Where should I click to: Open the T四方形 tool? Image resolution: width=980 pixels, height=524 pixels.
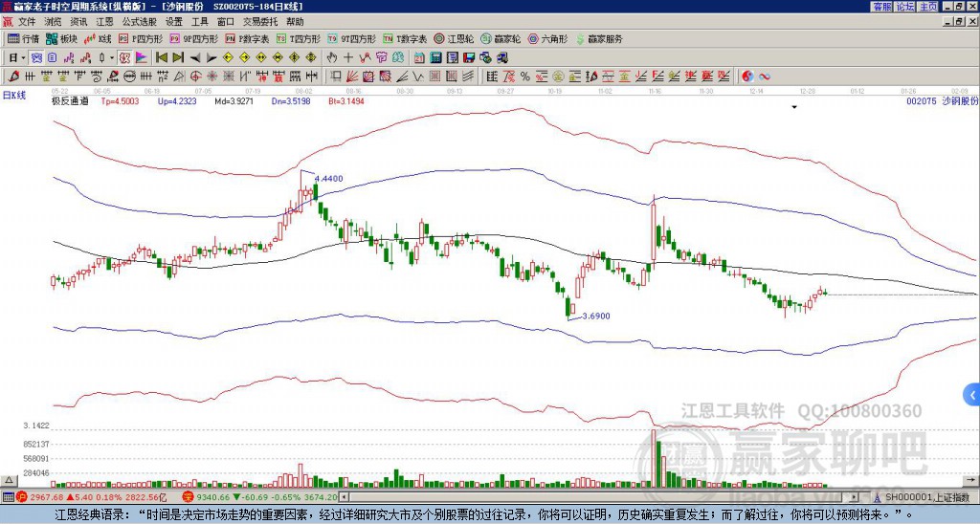[x=299, y=38]
